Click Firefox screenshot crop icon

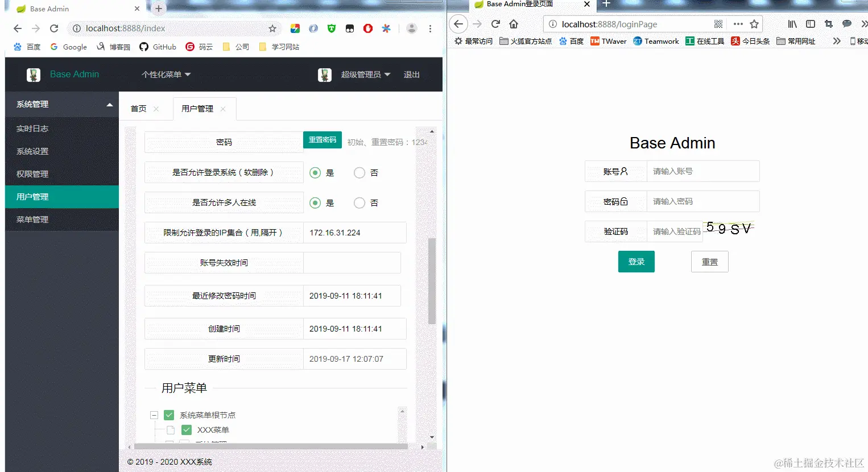point(829,24)
